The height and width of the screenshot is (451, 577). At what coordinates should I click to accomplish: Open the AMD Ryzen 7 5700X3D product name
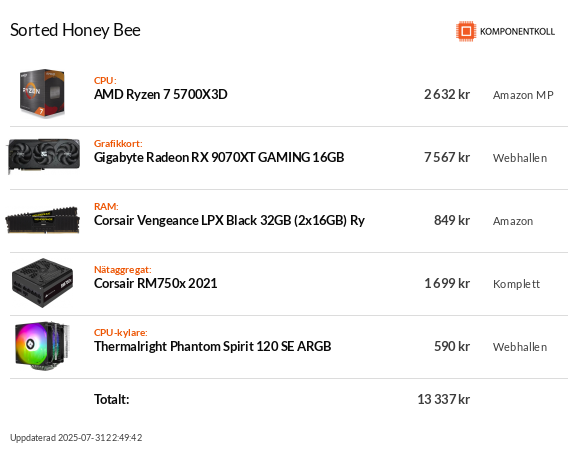160,95
